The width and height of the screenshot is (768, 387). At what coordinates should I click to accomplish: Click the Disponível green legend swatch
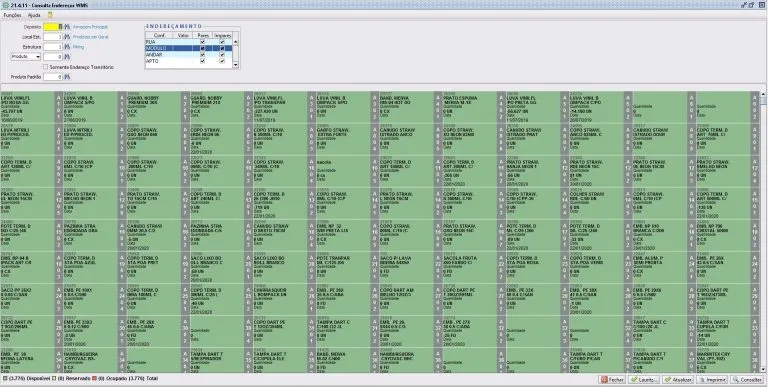(5, 379)
